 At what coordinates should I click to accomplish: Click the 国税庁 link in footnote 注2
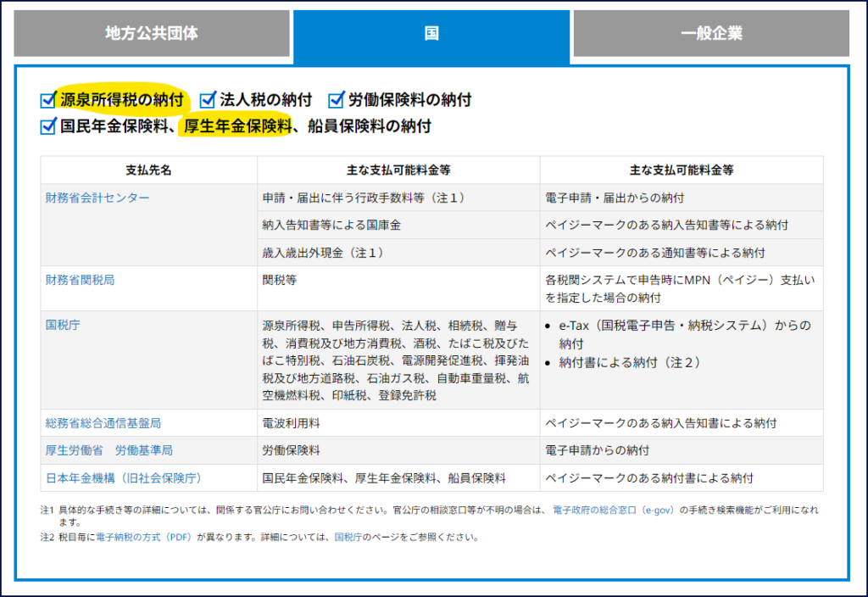click(x=349, y=537)
